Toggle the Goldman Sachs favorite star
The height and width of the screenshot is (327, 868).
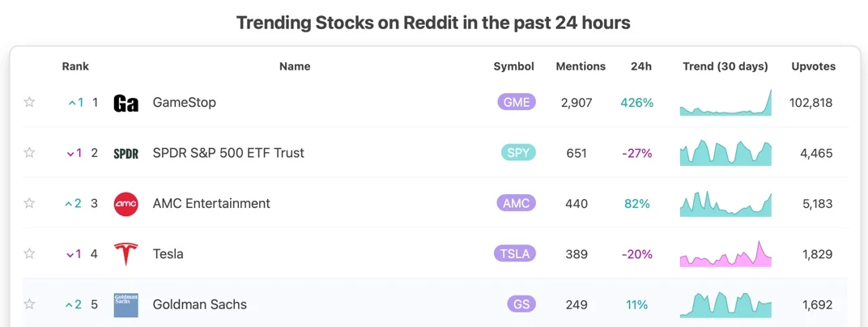coord(29,304)
